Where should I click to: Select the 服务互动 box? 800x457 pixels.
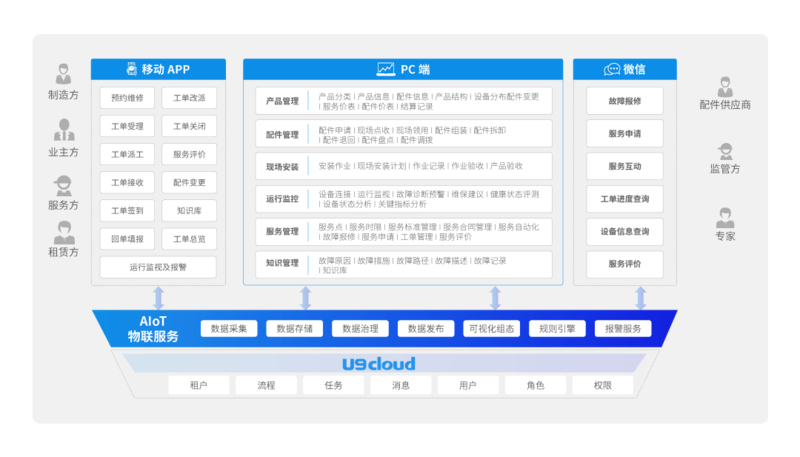point(624,166)
